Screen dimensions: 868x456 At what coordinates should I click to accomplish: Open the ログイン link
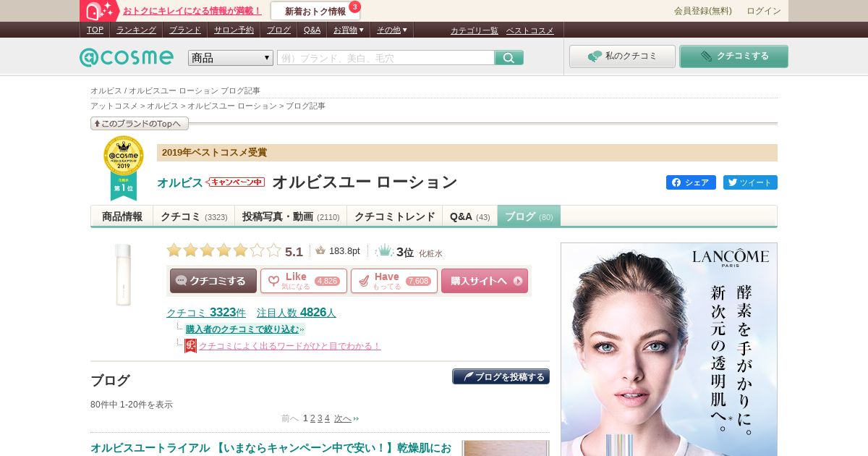(764, 11)
